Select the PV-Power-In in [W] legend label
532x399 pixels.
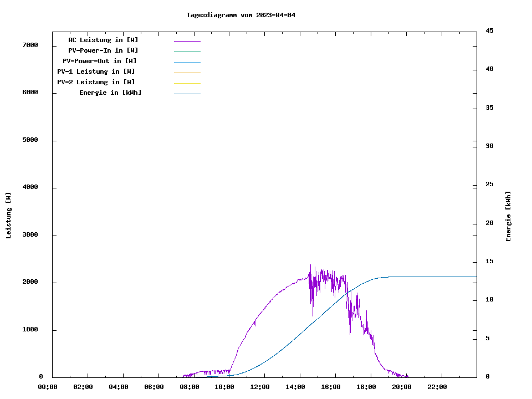(x=103, y=50)
